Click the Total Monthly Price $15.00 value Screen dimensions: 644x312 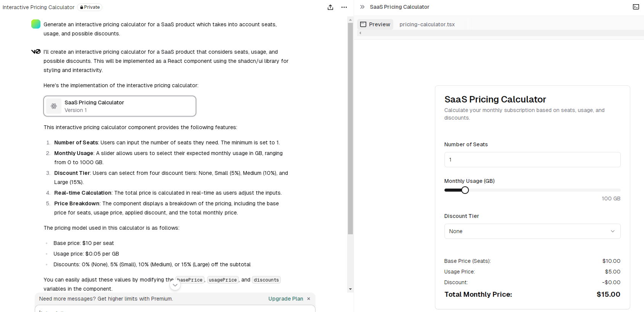click(x=608, y=294)
